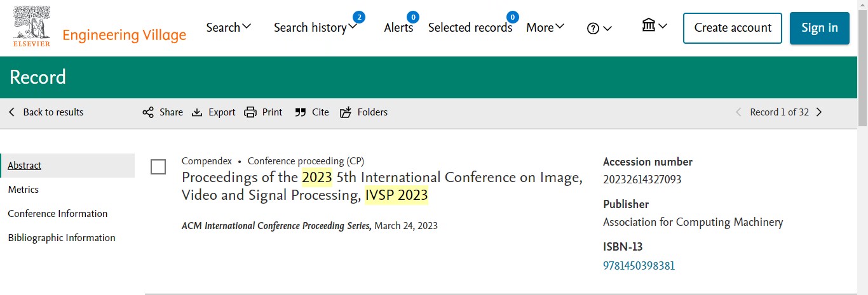Open the help question mark menu

pos(599,28)
